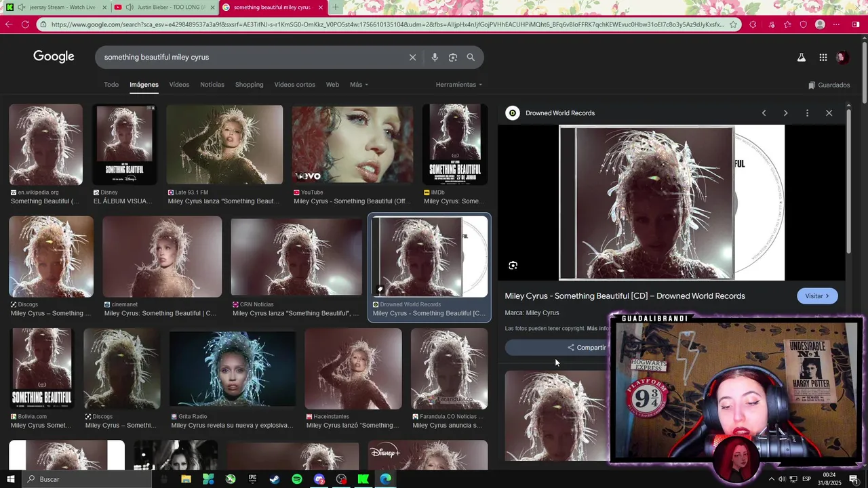Open the Google account avatar
868x488 pixels.
pyautogui.click(x=842, y=58)
